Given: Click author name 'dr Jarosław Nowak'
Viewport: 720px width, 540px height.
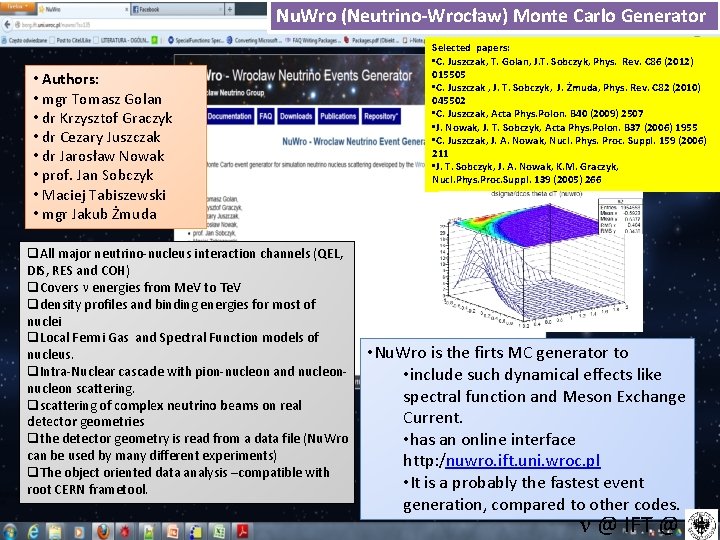Looking at the screenshot, I should pyautogui.click(x=103, y=156).
